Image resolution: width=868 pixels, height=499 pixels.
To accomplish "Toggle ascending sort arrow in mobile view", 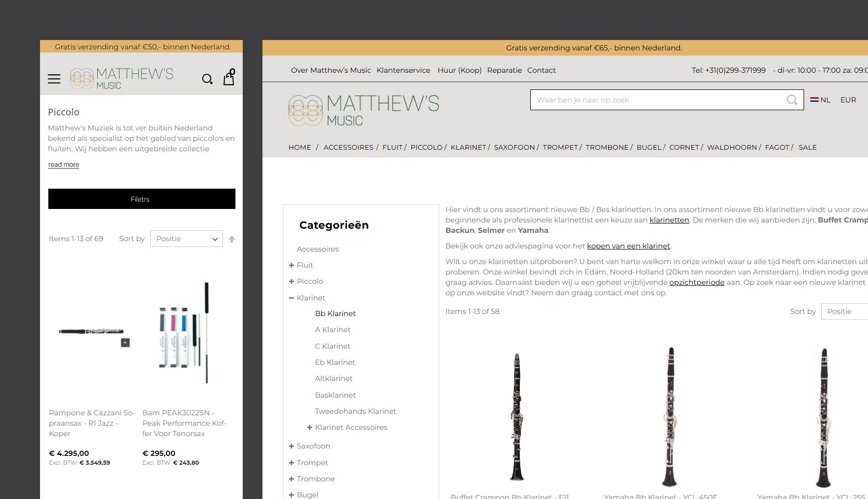I will pyautogui.click(x=232, y=239).
